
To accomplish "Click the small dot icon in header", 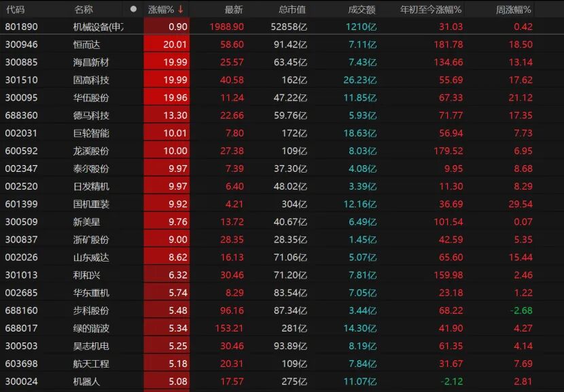I will point(133,10).
